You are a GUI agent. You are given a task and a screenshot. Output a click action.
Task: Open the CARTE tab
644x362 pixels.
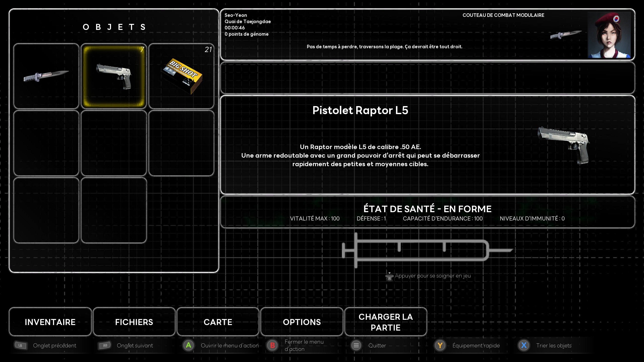click(x=218, y=322)
